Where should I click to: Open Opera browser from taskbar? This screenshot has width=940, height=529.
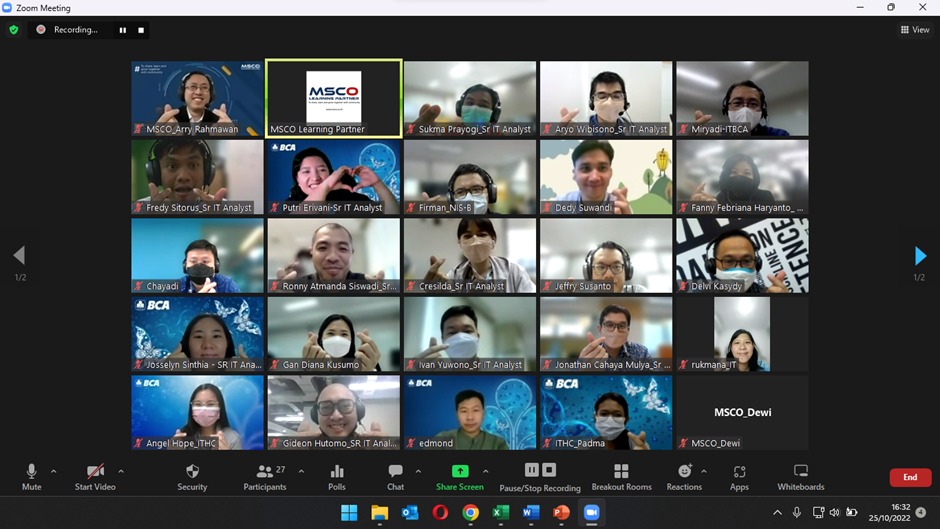point(440,513)
